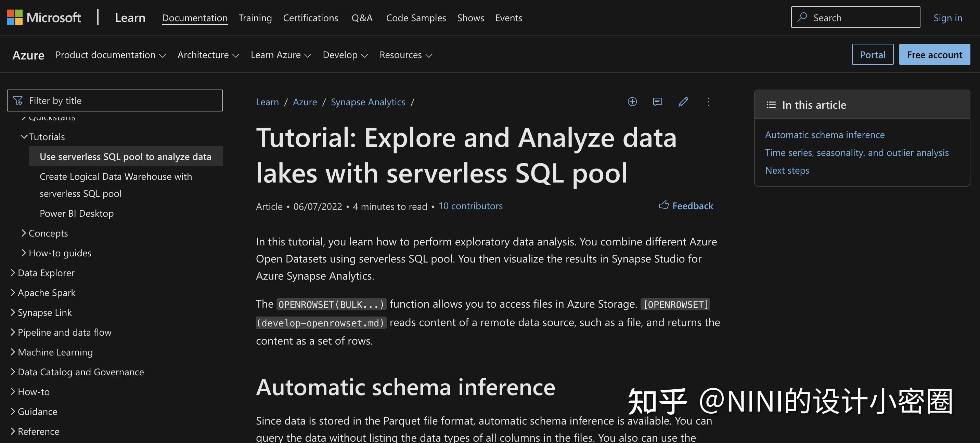Open Certifications in top navigation
The height and width of the screenshot is (443, 980).
[310, 18]
